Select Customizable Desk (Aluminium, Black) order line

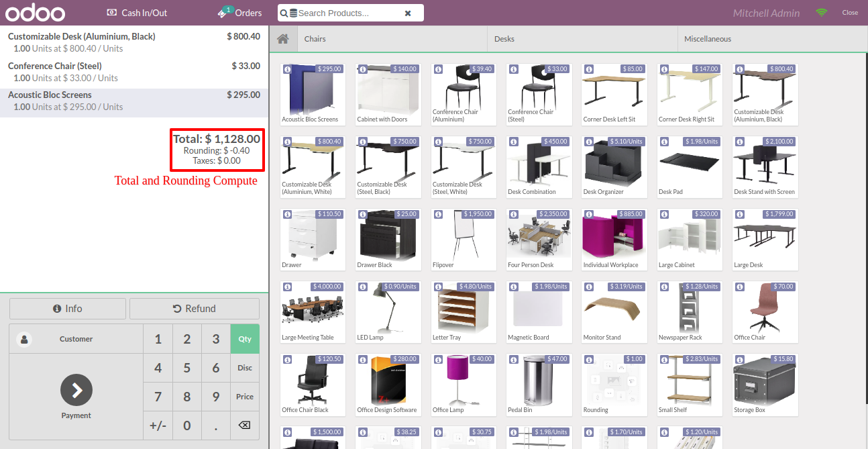[x=134, y=42]
